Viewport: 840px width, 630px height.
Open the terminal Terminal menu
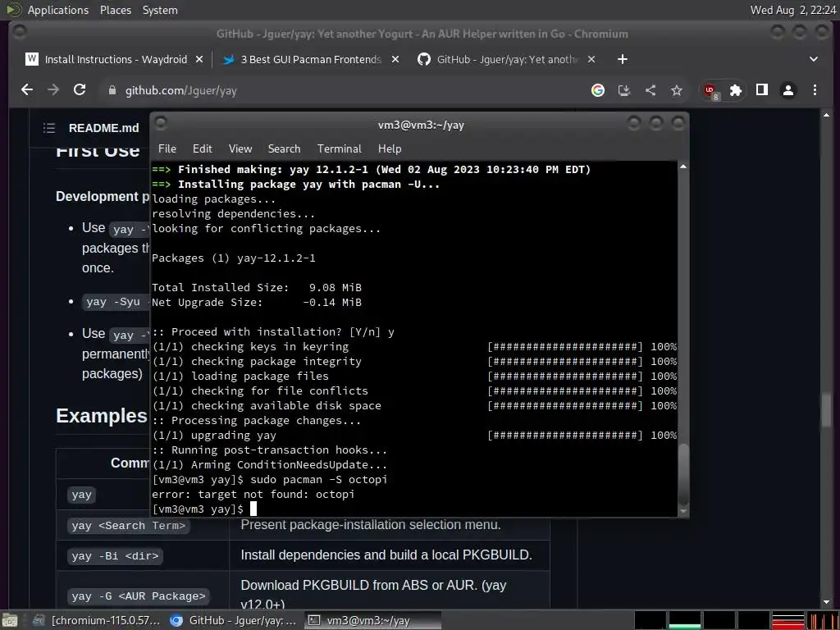tap(339, 148)
